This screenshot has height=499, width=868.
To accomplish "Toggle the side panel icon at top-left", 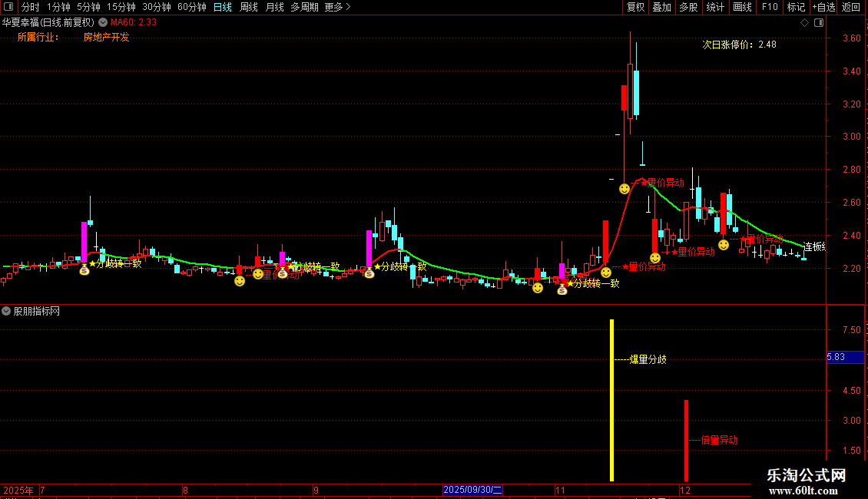I will tap(8, 7).
